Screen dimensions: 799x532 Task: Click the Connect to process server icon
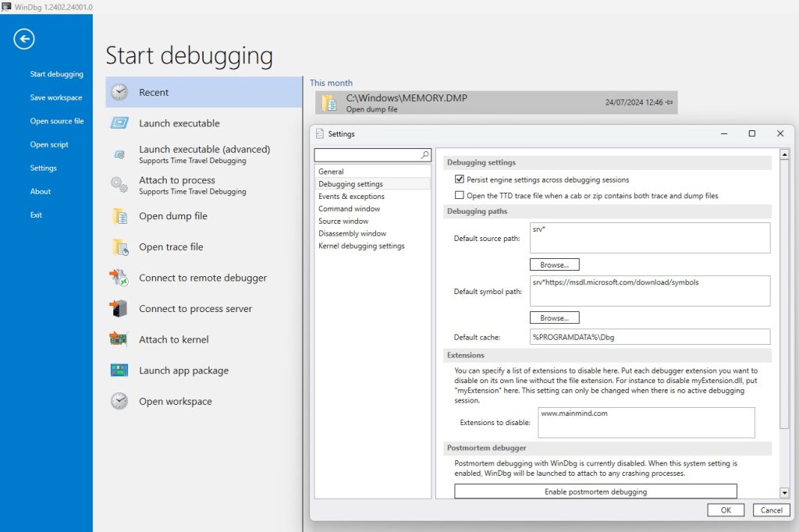coord(119,308)
